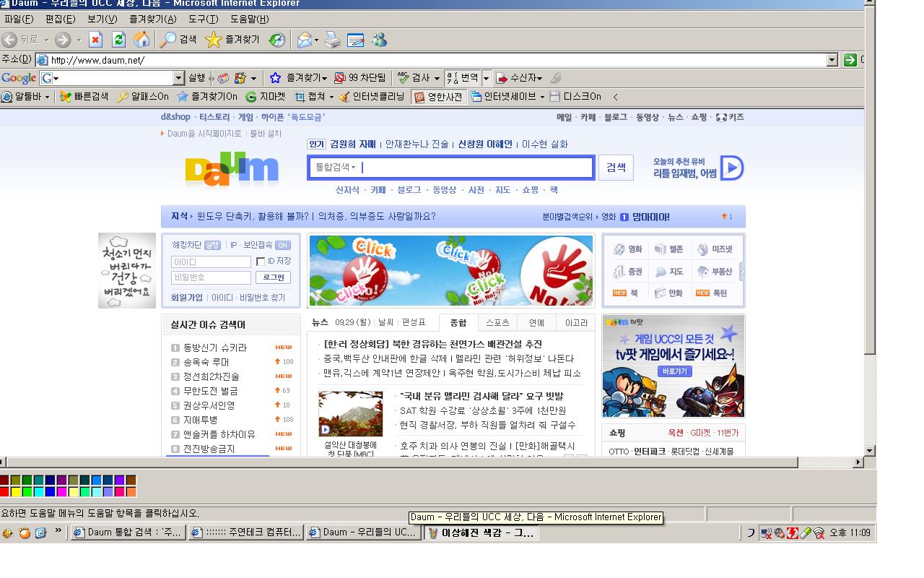The image size is (924, 578).
Task: Click the 회원가입 sign-up link
Action: tap(187, 297)
